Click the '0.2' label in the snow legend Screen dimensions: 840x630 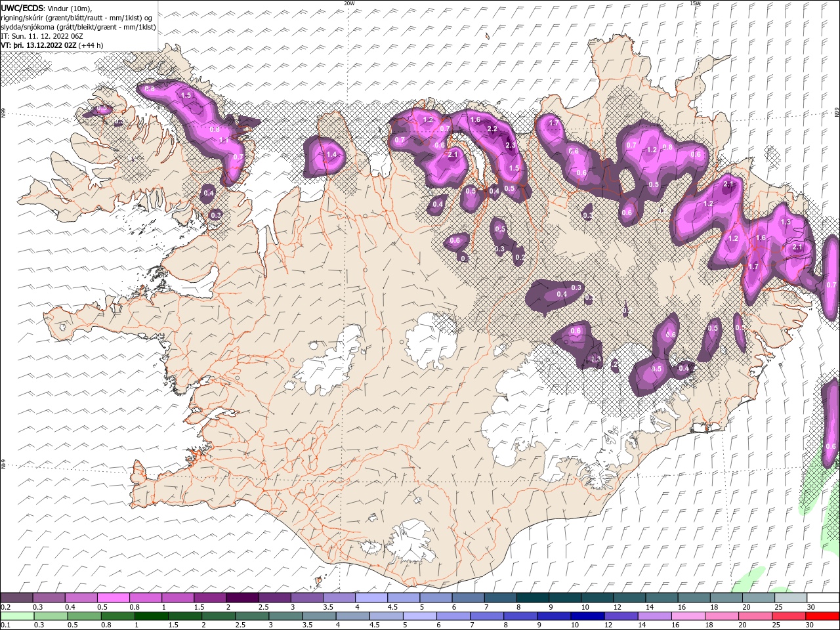coord(5,607)
